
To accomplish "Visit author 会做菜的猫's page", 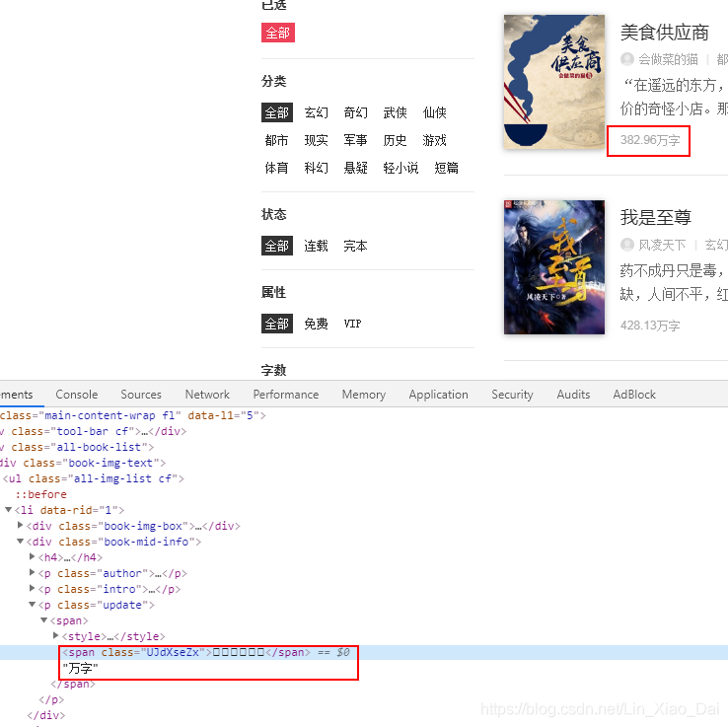I will point(668,59).
